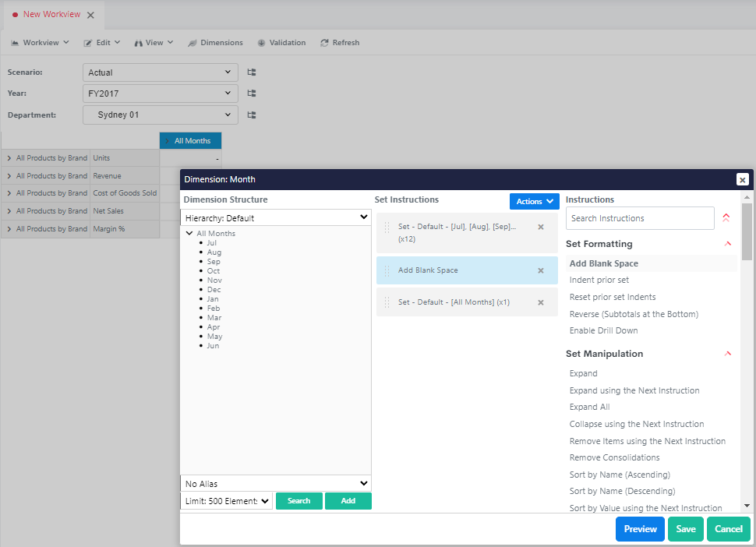Click the hierarchy icon beside Department dropdown
Image resolution: width=756 pixels, height=547 pixels.
(x=252, y=115)
